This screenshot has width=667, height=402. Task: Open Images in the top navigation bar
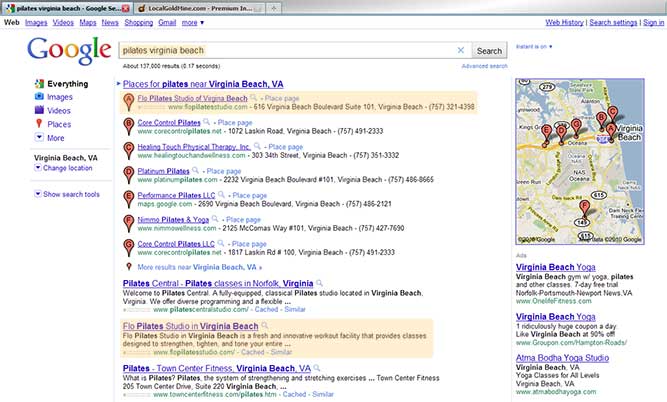pyautogui.click(x=36, y=23)
